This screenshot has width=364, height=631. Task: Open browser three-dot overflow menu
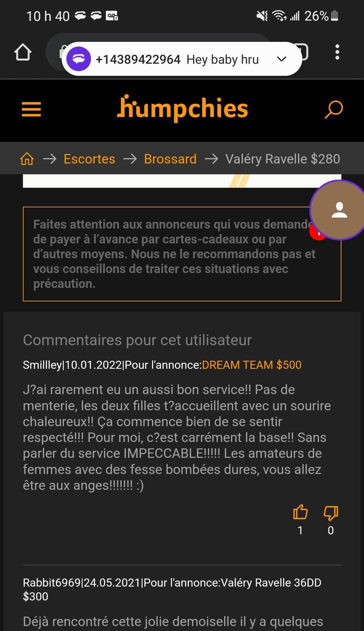[337, 52]
